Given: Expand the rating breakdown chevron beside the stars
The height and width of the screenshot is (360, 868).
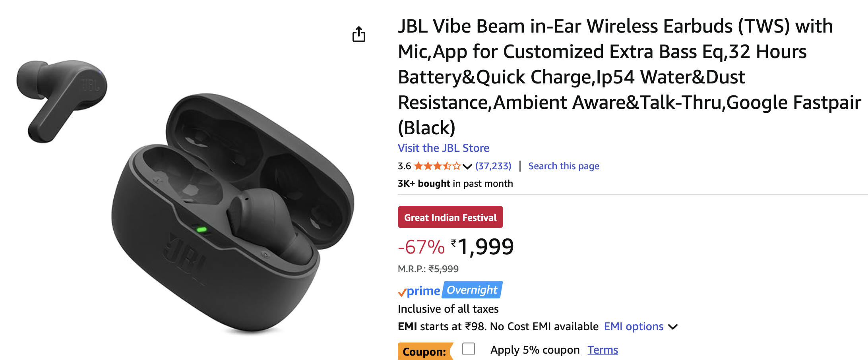Looking at the screenshot, I should point(467,166).
